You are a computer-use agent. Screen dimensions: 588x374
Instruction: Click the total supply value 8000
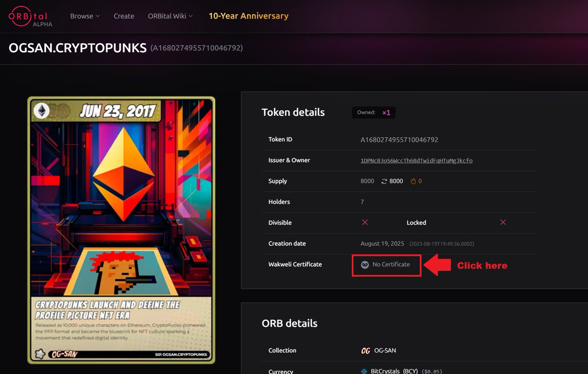click(x=367, y=181)
